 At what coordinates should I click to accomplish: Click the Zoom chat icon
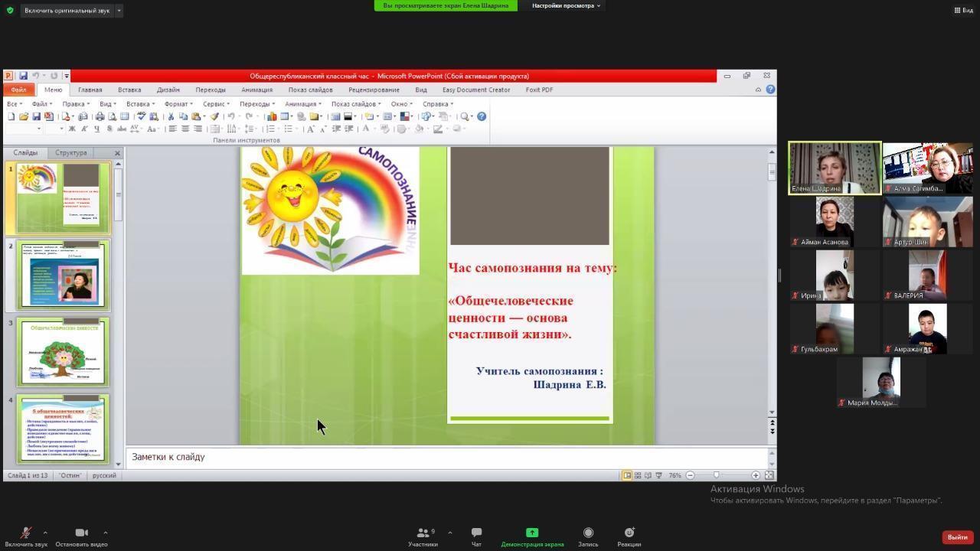tap(476, 533)
